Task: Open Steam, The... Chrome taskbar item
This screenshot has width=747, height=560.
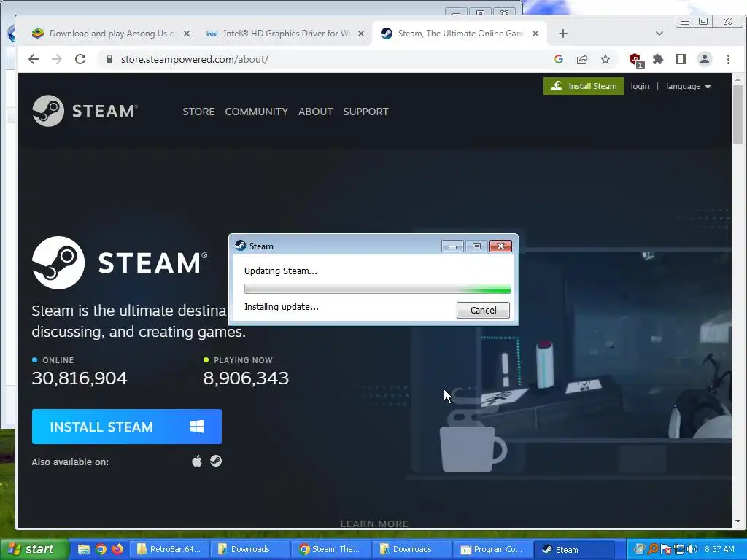Action: click(332, 549)
